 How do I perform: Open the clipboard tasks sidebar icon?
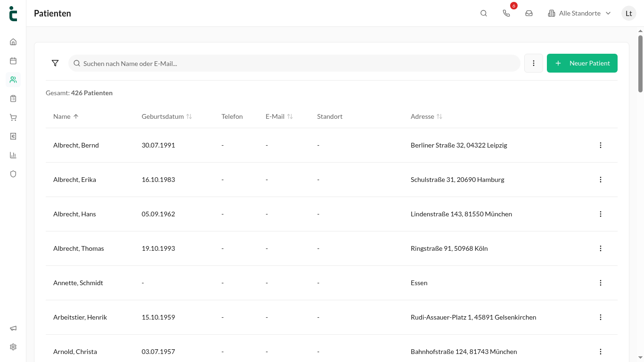pyautogui.click(x=13, y=99)
